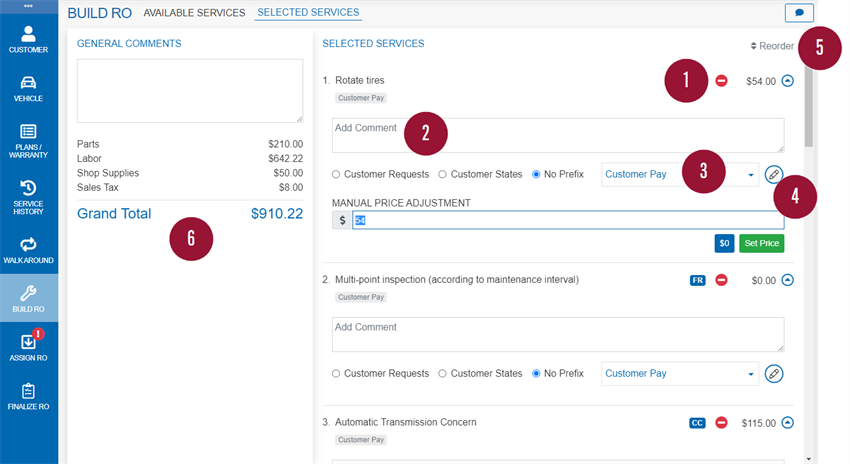Select Customer Requests for Rotate tires
Viewport: 850px width, 464px height.
pos(336,175)
